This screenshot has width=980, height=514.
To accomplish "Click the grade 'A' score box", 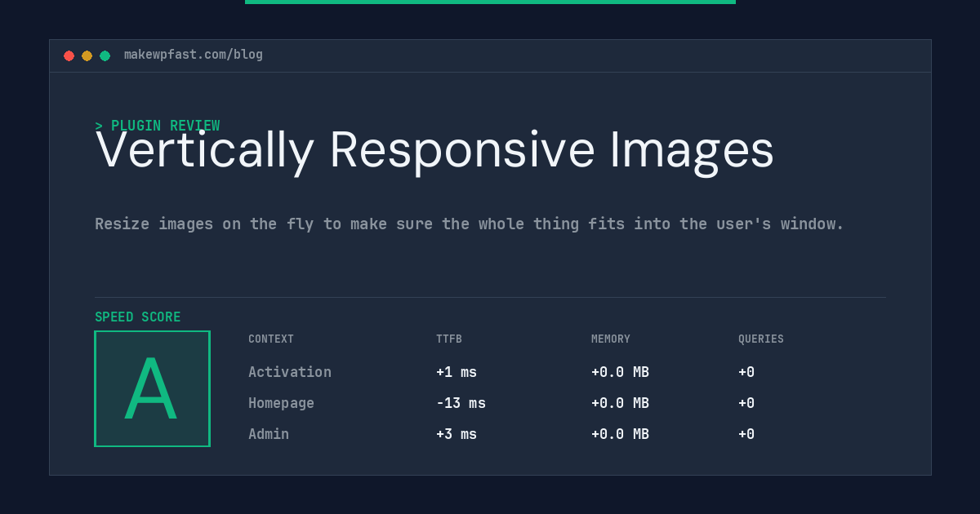I will click(152, 388).
